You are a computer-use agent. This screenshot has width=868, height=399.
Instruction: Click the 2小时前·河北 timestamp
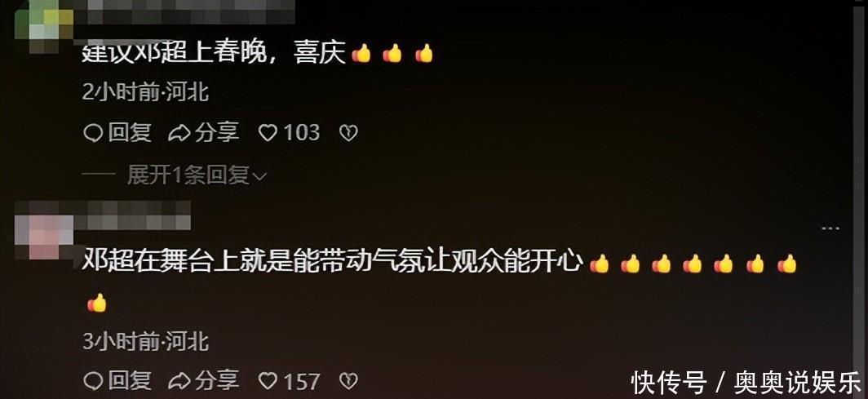(145, 92)
